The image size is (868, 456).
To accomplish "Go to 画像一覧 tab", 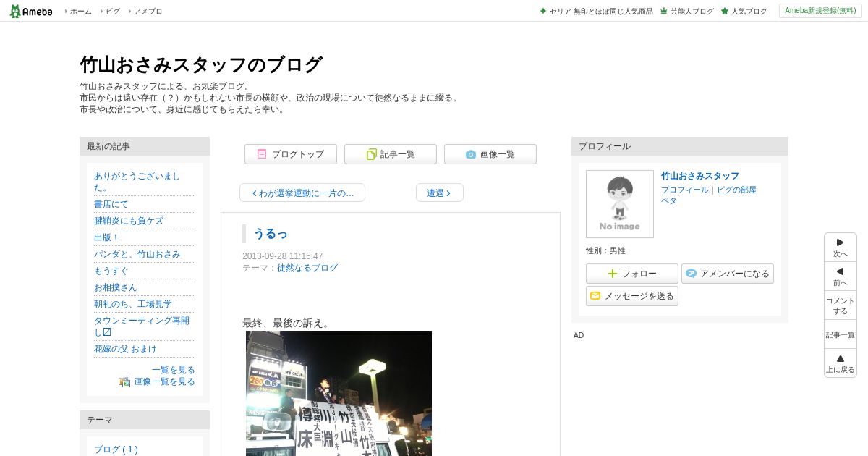I will [x=490, y=154].
